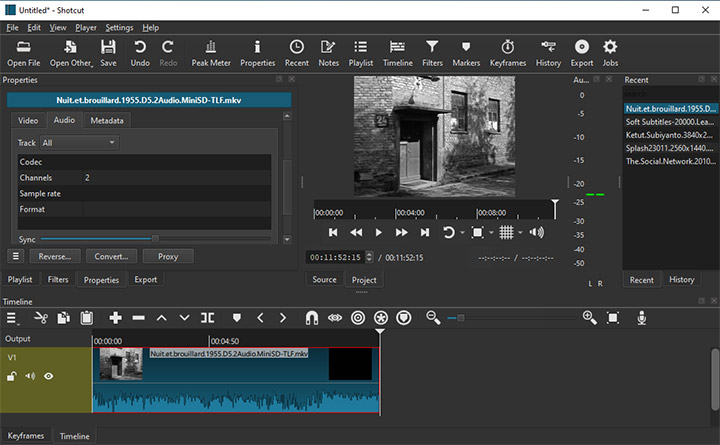Expand the Open Other dropdown arrow
The image size is (720, 445).
point(90,64)
